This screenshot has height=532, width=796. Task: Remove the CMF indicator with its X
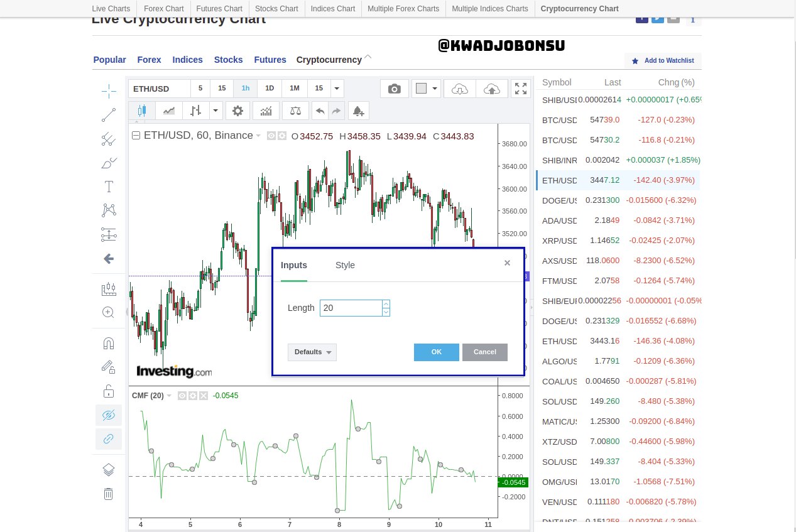click(203, 396)
